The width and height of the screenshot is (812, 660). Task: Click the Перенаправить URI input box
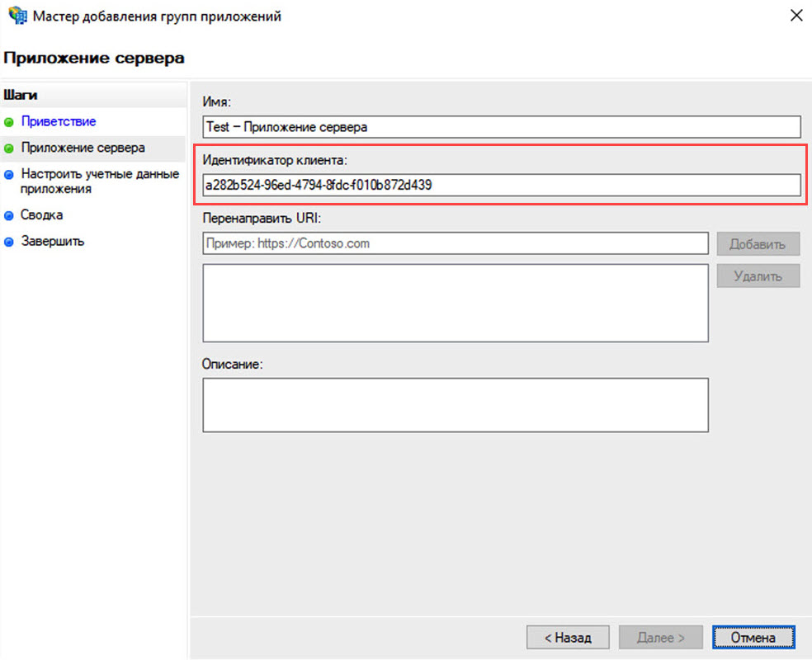click(x=455, y=243)
